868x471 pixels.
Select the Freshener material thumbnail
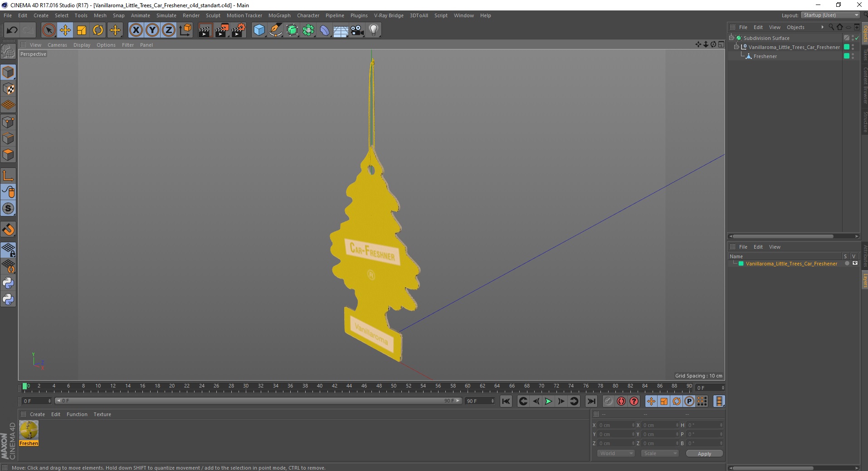pos(29,430)
